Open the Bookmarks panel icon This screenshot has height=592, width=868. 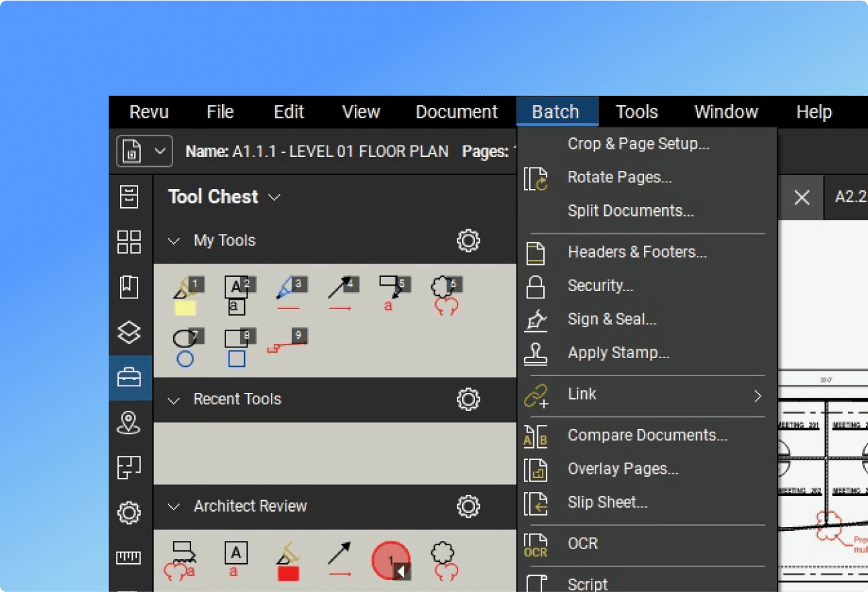pos(129,287)
